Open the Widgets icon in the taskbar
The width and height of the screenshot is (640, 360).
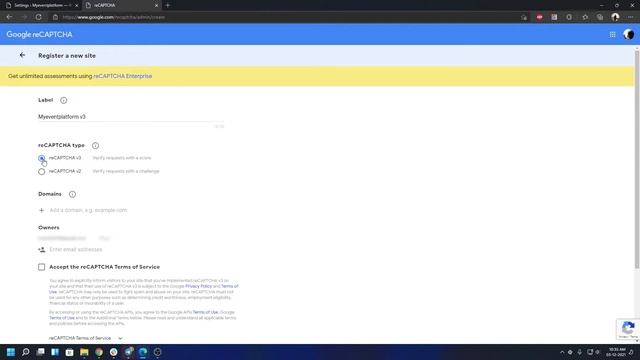click(x=55, y=352)
